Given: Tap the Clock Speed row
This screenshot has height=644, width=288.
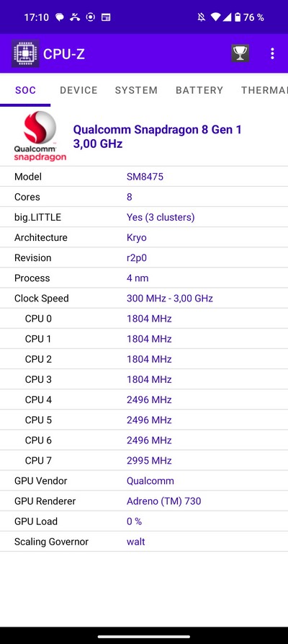Looking at the screenshot, I should pyautogui.click(x=144, y=298).
